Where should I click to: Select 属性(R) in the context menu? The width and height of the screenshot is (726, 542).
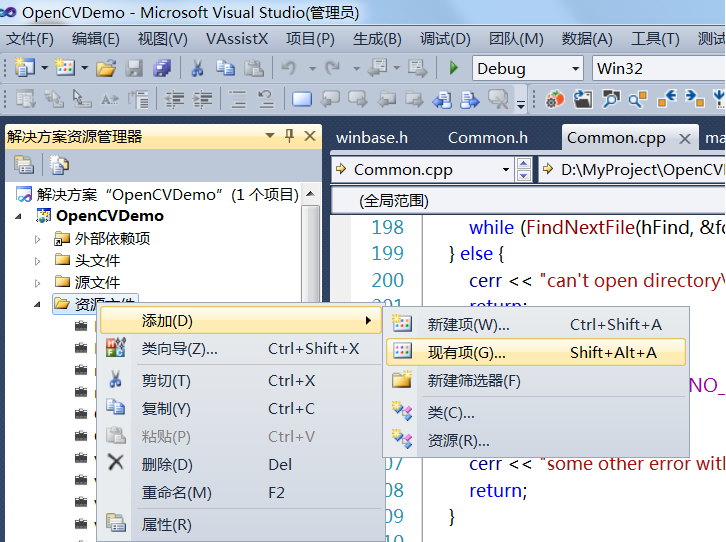(x=241, y=525)
